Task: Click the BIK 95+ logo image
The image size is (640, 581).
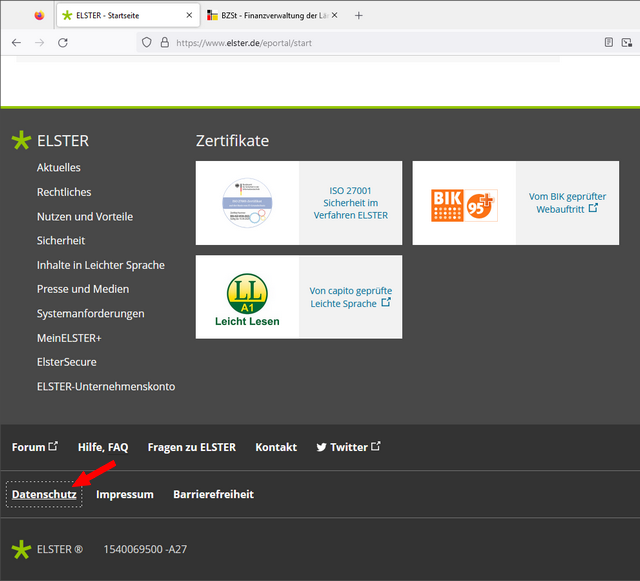Action: 464,205
